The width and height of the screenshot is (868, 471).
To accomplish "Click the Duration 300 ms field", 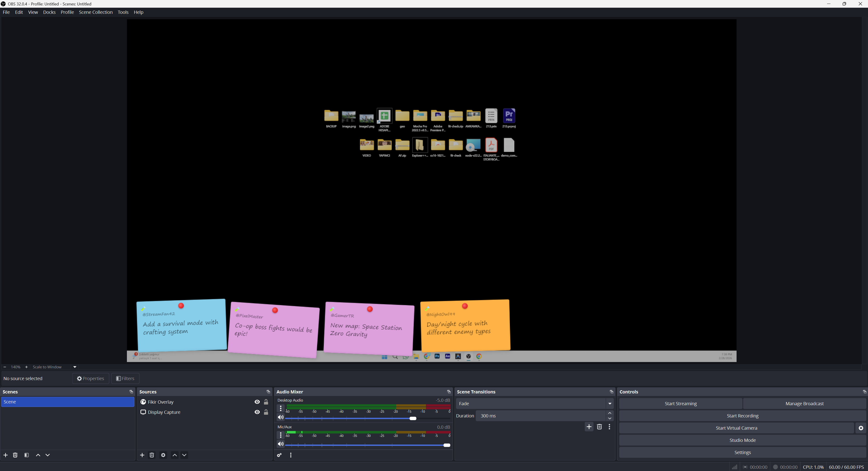I will coord(541,416).
